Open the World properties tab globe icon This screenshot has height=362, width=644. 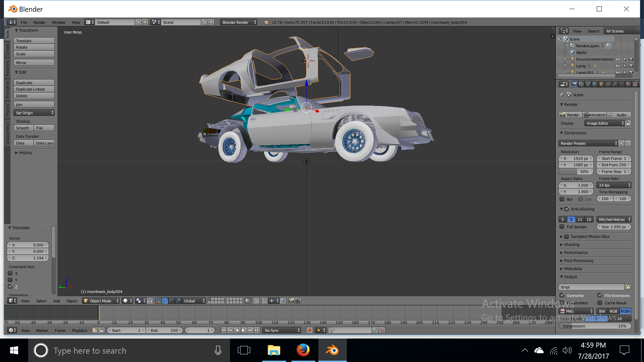[595, 84]
